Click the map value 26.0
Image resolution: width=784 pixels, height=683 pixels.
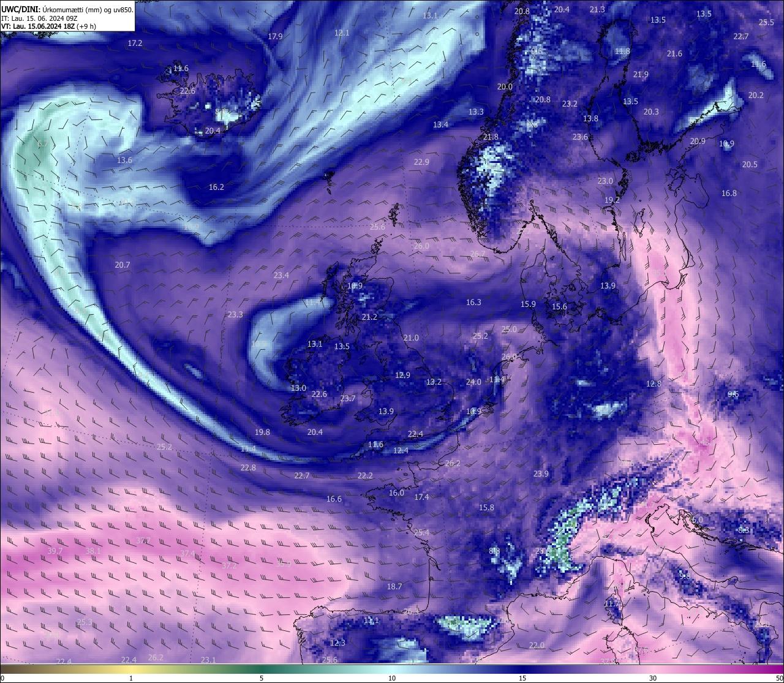(421, 246)
